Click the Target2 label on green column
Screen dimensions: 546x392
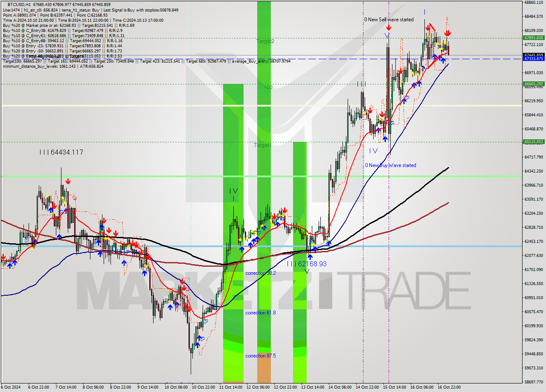265,41
